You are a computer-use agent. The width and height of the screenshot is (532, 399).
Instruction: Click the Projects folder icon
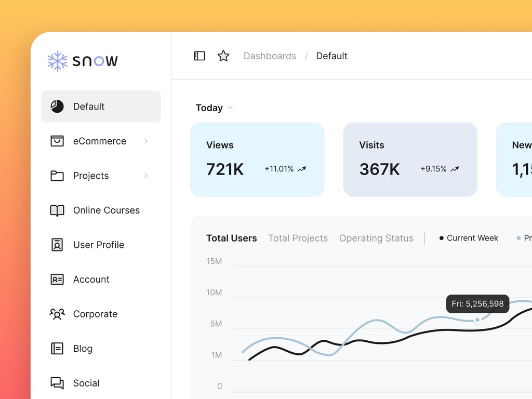(x=57, y=176)
